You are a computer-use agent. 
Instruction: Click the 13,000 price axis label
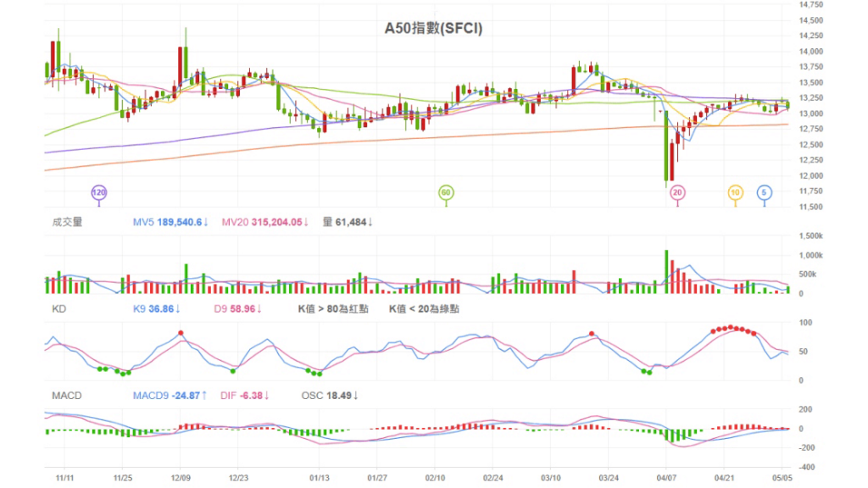click(811, 114)
